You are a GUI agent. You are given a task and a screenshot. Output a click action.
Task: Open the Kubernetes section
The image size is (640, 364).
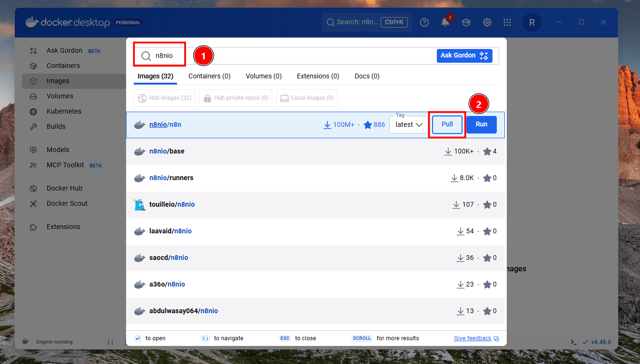click(64, 111)
